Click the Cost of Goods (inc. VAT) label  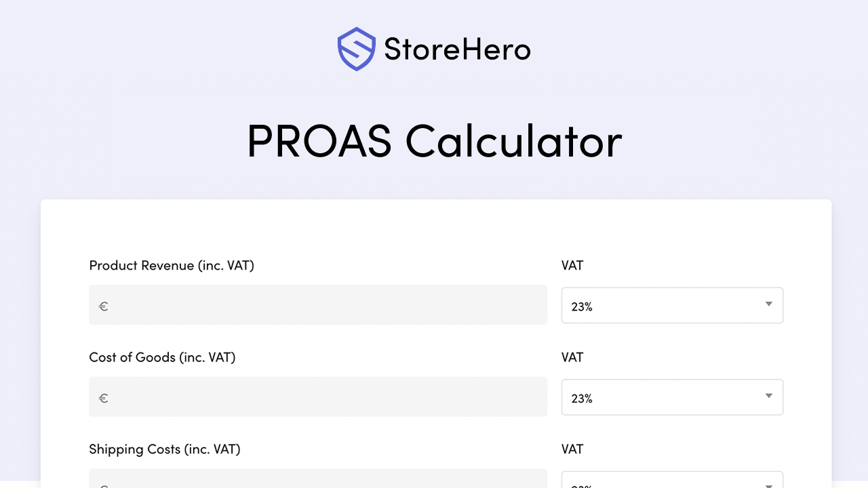[162, 357]
